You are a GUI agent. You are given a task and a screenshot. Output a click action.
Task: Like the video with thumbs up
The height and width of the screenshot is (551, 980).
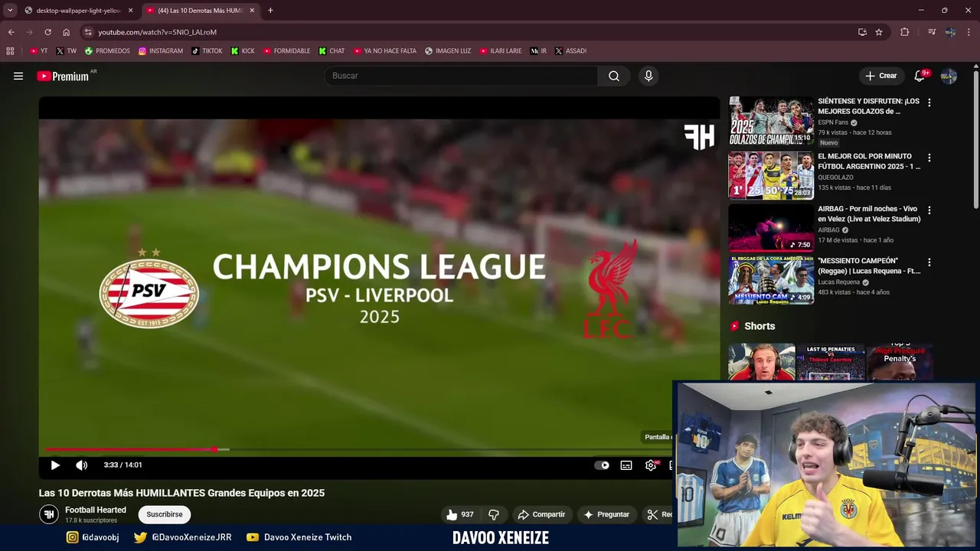460,514
